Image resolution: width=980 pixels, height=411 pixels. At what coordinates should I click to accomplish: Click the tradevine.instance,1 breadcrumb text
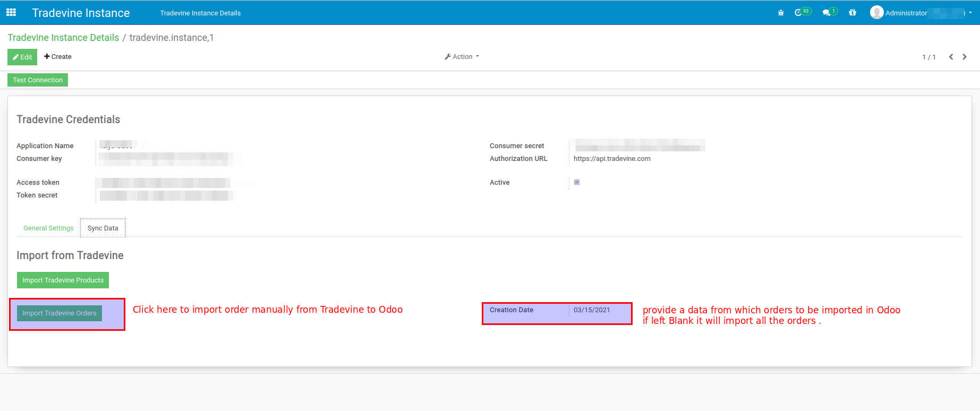click(172, 38)
